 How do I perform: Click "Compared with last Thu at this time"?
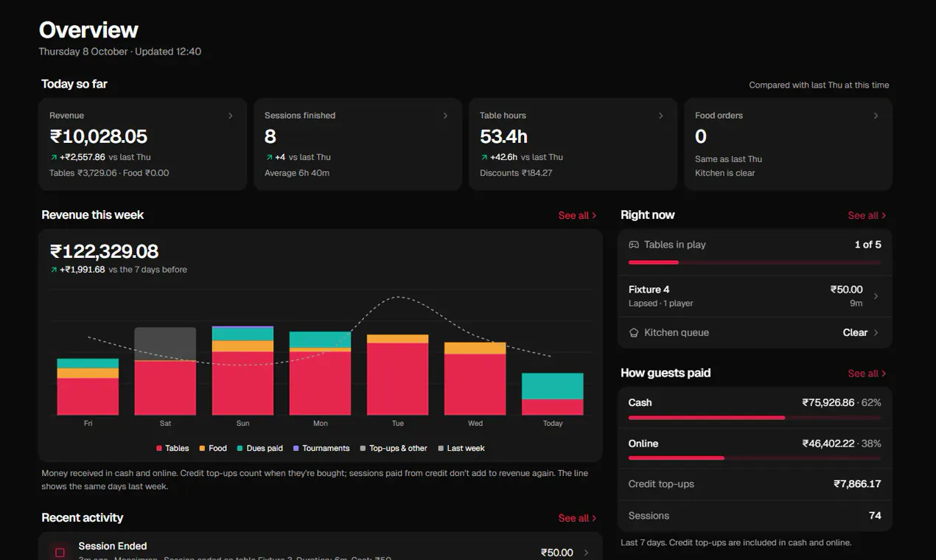point(819,85)
